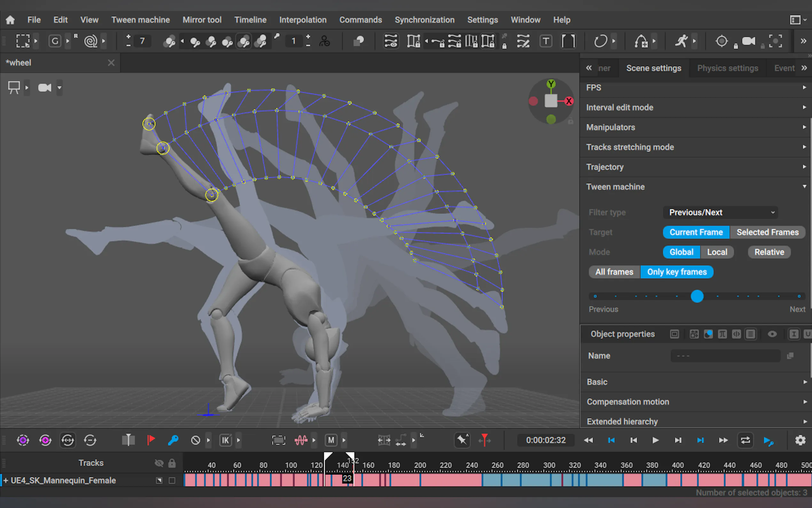
Task: Click the All frames button
Action: point(614,272)
